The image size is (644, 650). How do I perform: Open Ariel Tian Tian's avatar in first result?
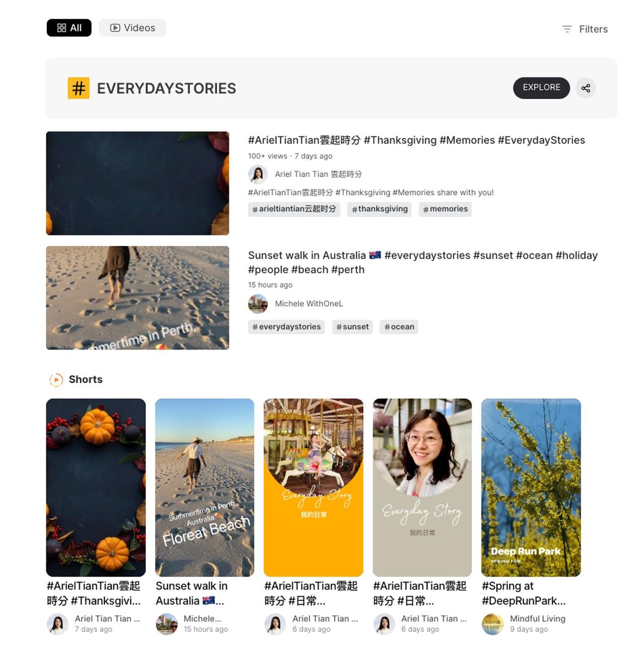point(258,175)
